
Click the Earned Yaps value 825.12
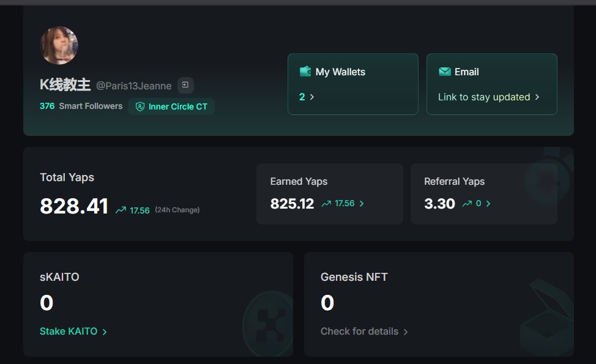pos(292,204)
